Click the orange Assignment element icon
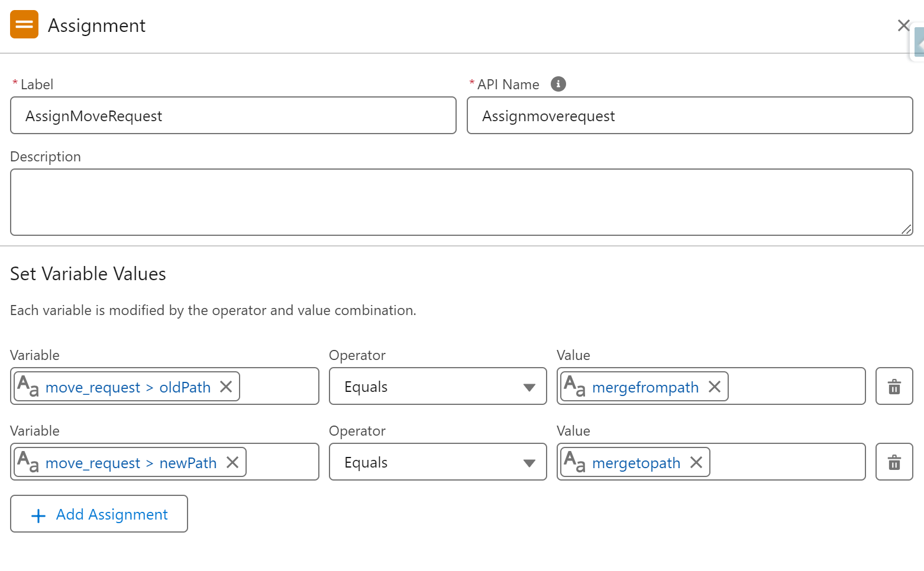 point(24,24)
